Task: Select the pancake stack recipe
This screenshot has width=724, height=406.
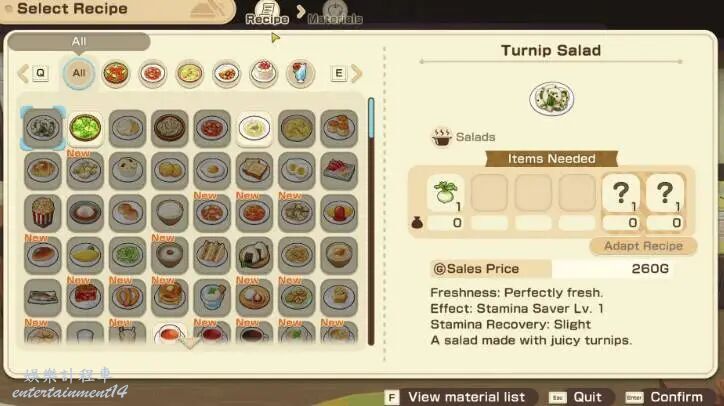Action: [170, 298]
